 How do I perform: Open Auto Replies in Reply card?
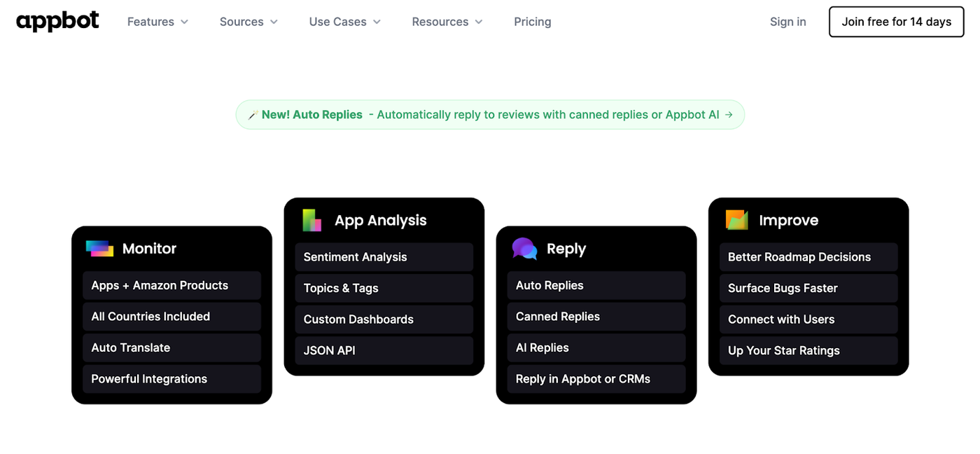tap(596, 285)
